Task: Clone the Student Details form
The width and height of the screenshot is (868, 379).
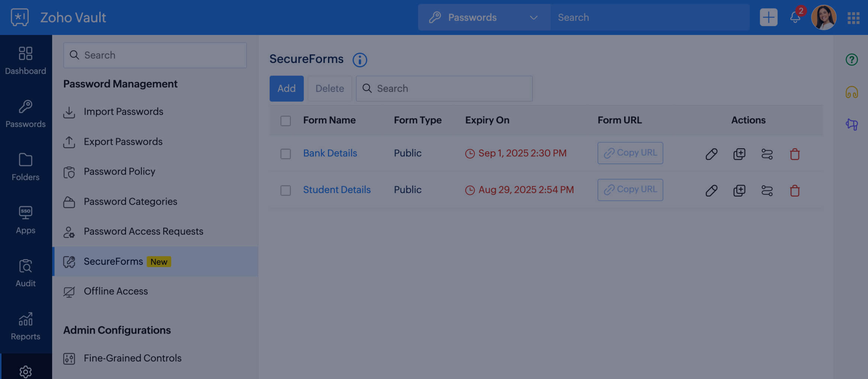Action: 739,190
